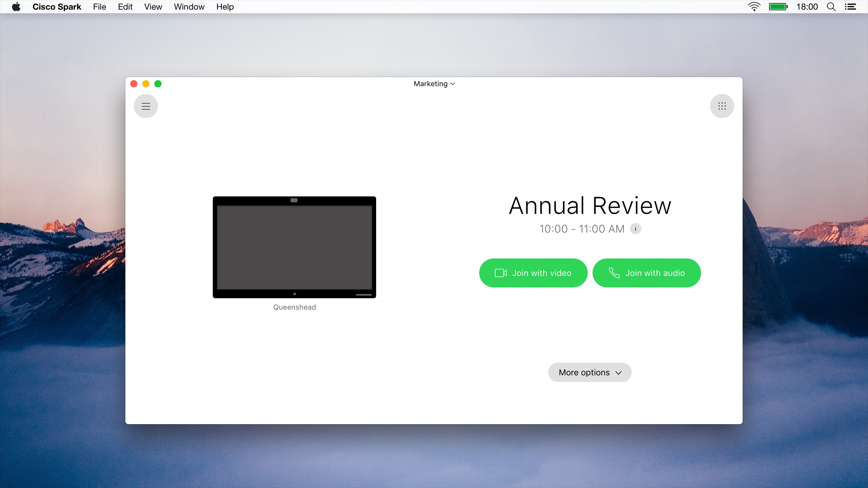Screen dimensions: 868x488
Task: Open the Help menu
Action: pos(225,7)
